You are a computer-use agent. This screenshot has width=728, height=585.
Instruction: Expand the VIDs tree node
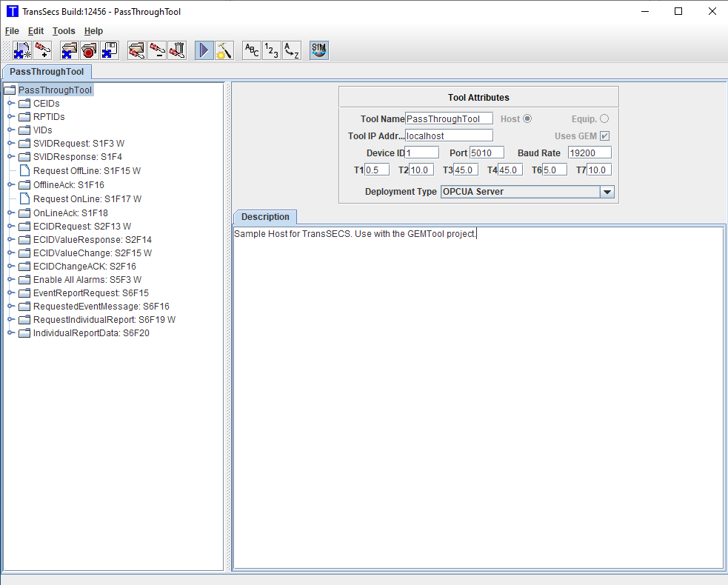coord(10,130)
